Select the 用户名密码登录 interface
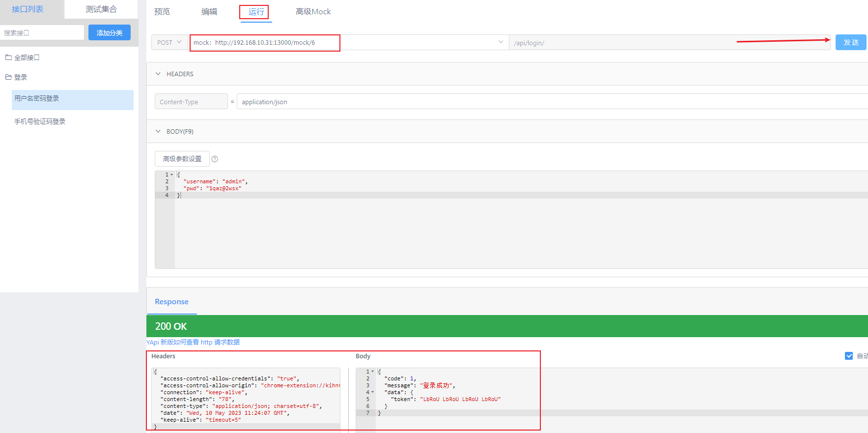The image size is (868, 433). (73, 100)
